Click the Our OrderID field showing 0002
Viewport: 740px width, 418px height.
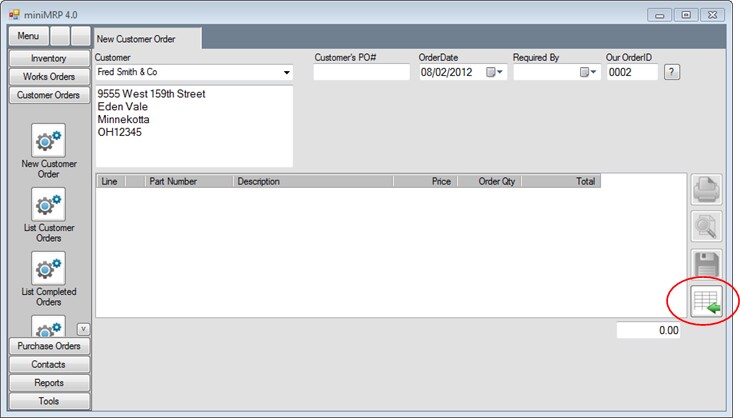coord(631,73)
